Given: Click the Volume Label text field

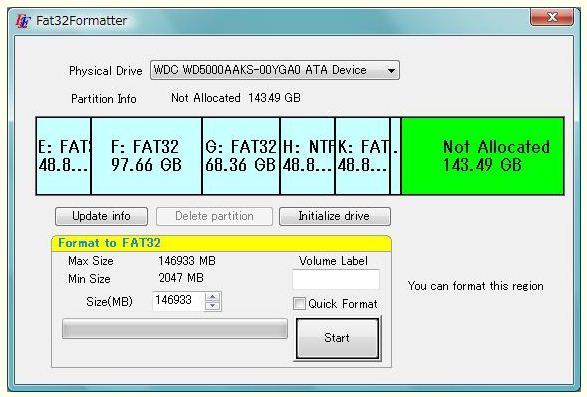Looking at the screenshot, I should tap(336, 279).
